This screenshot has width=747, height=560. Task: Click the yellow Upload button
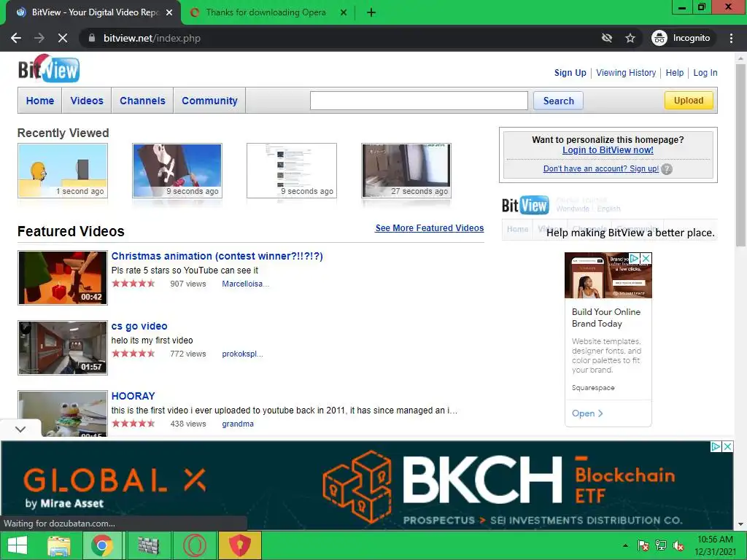click(689, 101)
